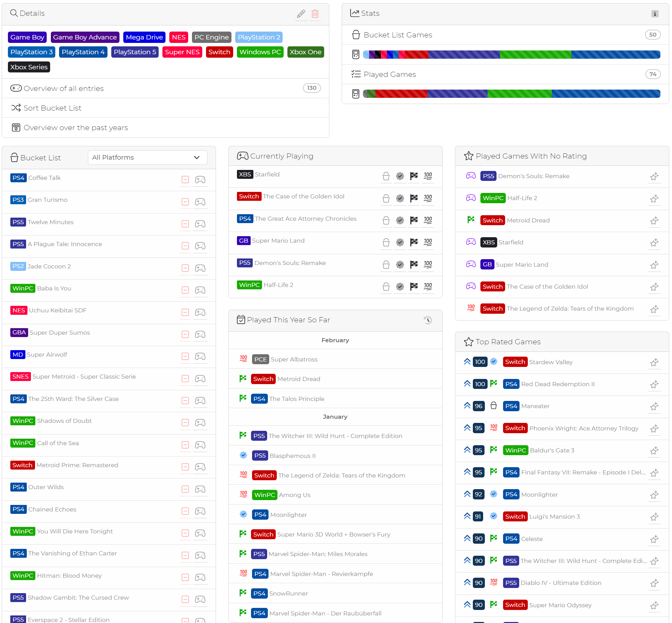This screenshot has height=623, width=672.
Task: Click the 100 score badge for Stardew Valley
Action: tap(480, 362)
